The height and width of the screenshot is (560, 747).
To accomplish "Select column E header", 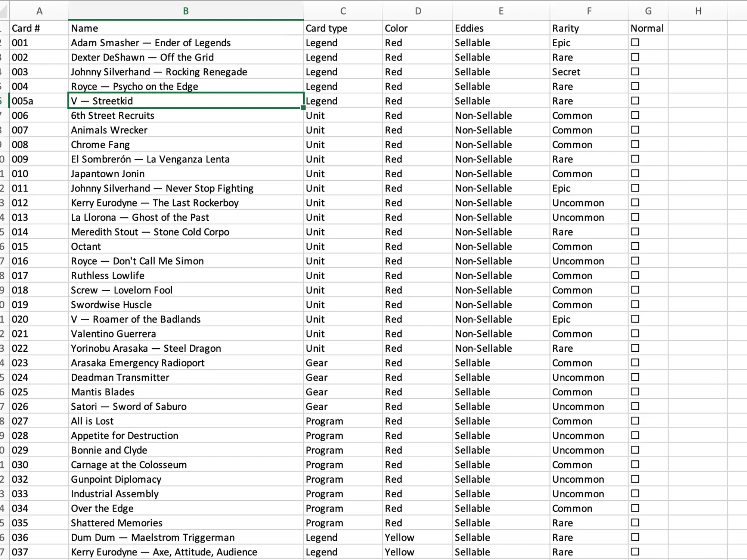I will point(501,11).
